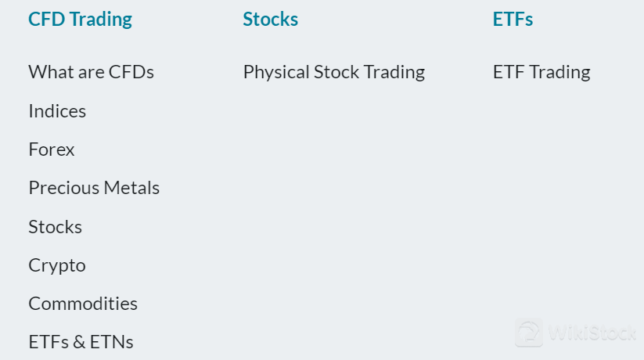The image size is (644, 360).
Task: Navigate to the Crypto CFD page
Action: coord(56,266)
